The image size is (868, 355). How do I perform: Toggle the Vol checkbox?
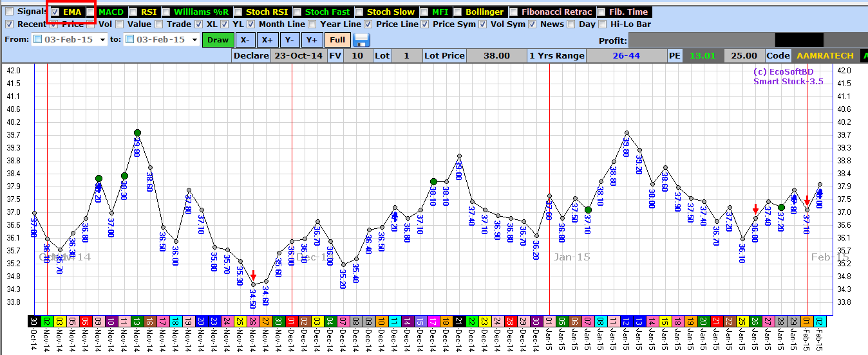(x=91, y=24)
